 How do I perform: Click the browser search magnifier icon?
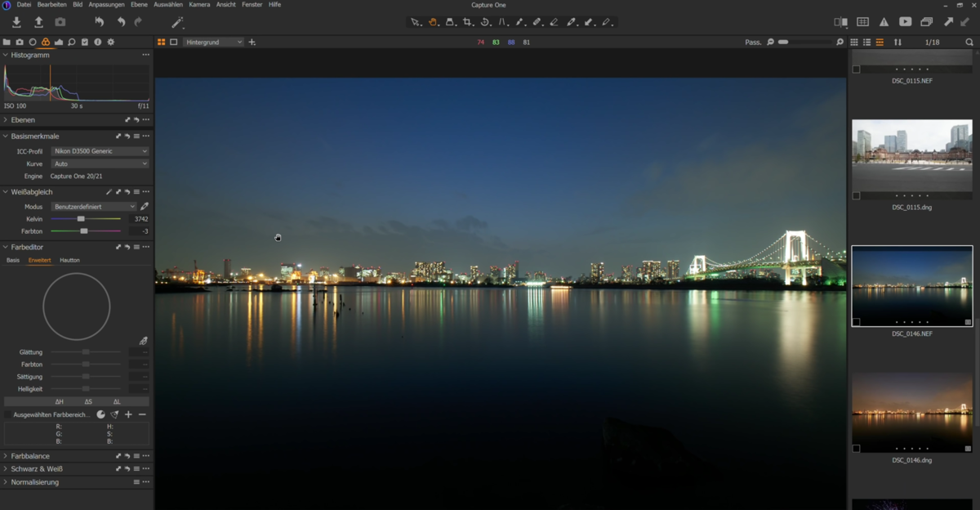(x=969, y=41)
